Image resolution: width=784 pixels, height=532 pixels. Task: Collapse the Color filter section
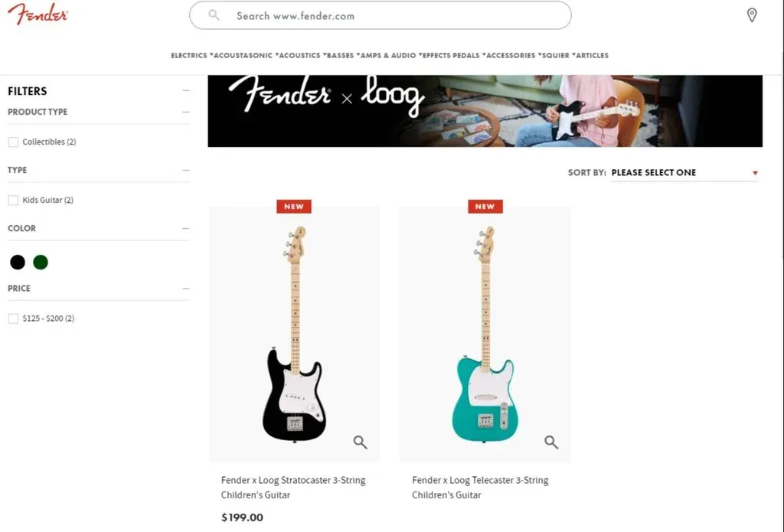pyautogui.click(x=185, y=229)
